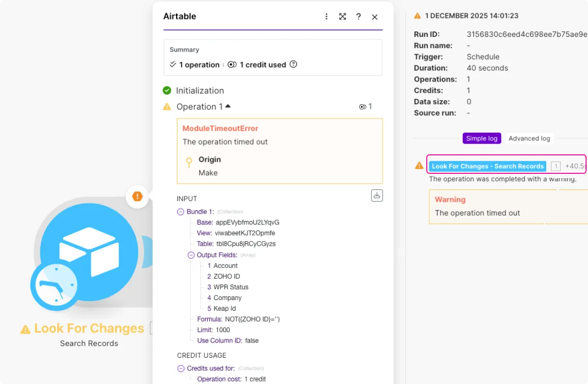Click the operations checkmark icon in Summary
Image resolution: width=588 pixels, height=384 pixels.
pyautogui.click(x=173, y=64)
